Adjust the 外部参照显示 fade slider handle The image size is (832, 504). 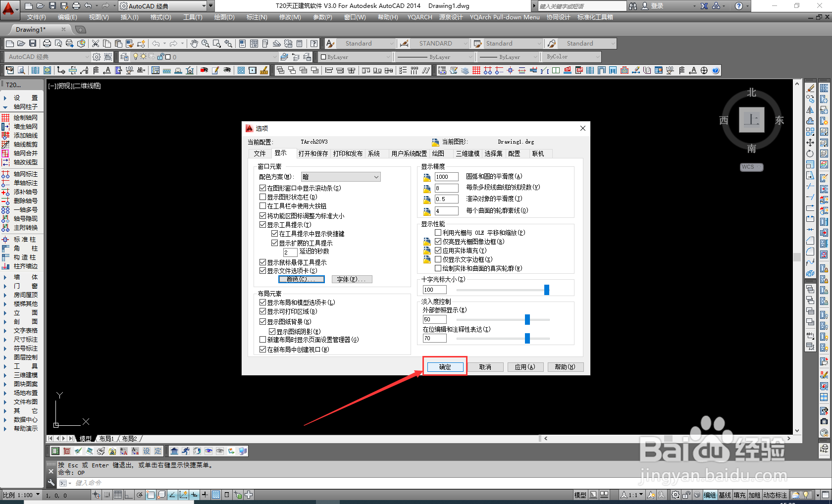coord(527,319)
